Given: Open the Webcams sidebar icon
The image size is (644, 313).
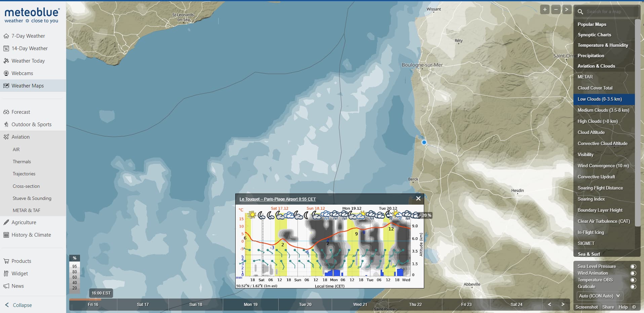Looking at the screenshot, I should [x=6, y=73].
